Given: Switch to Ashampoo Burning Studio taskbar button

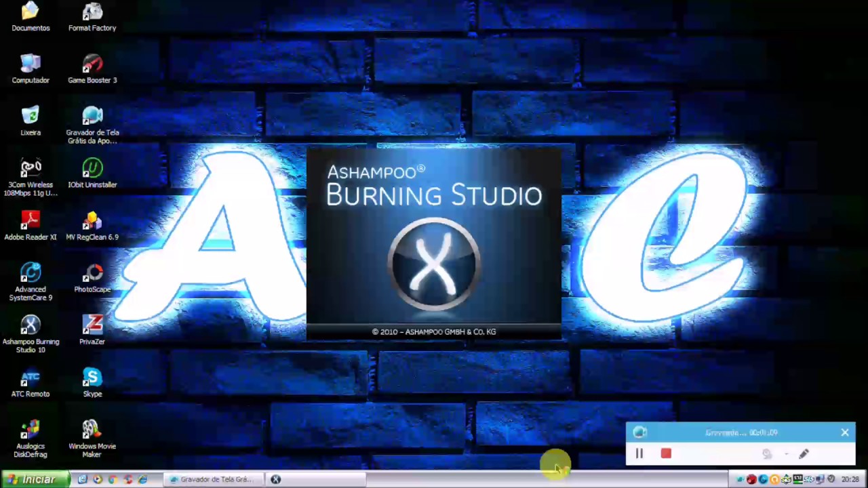Looking at the screenshot, I should pos(315,479).
